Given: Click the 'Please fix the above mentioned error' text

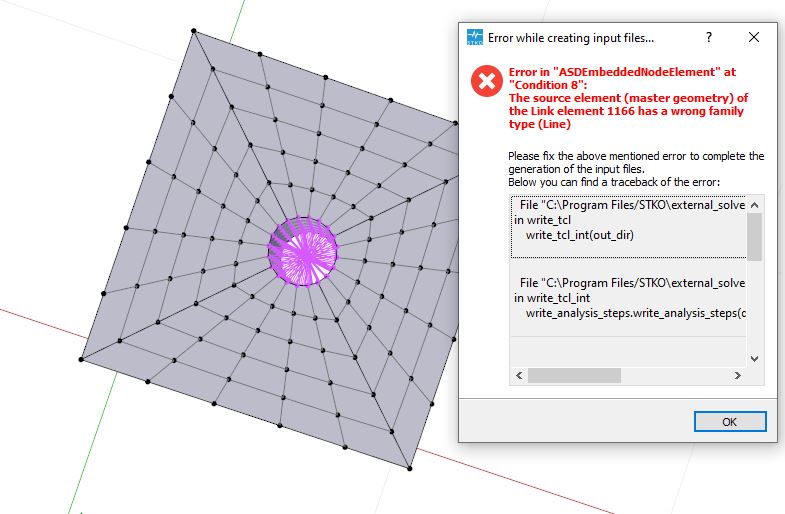Looking at the screenshot, I should click(636, 162).
